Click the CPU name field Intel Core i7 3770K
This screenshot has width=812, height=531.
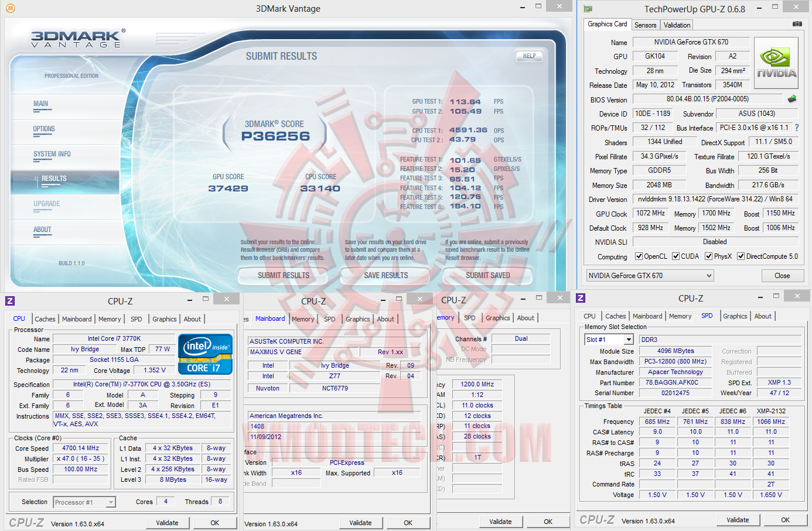coord(114,338)
